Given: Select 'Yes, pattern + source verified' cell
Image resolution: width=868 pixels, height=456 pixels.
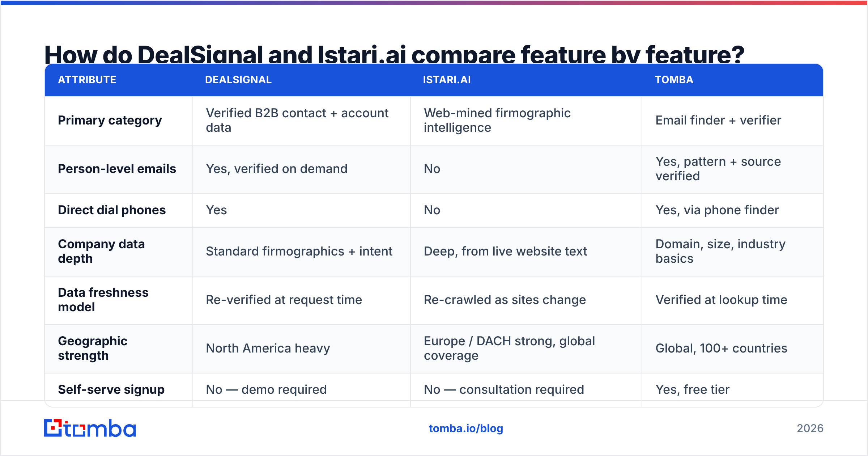Looking at the screenshot, I should 718,169.
